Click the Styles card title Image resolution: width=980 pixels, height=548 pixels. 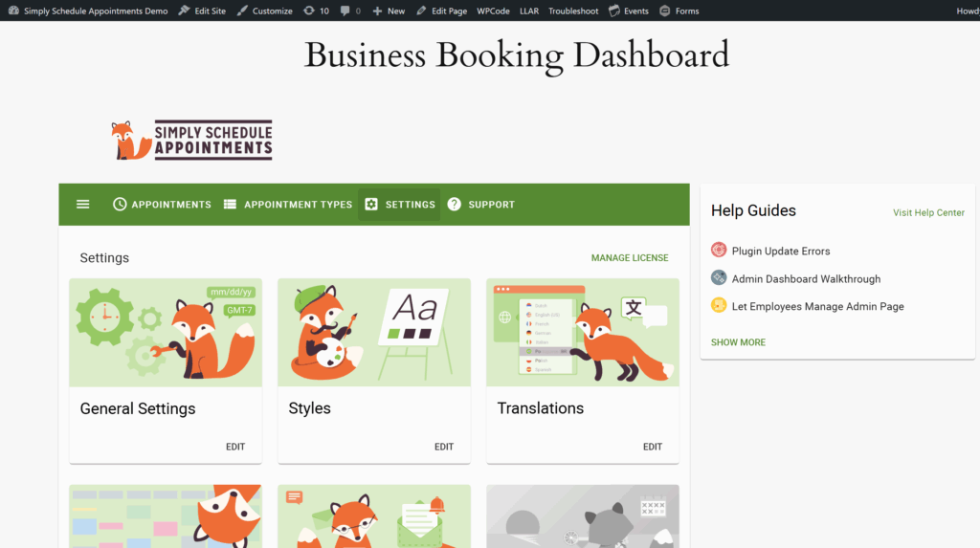click(x=309, y=408)
